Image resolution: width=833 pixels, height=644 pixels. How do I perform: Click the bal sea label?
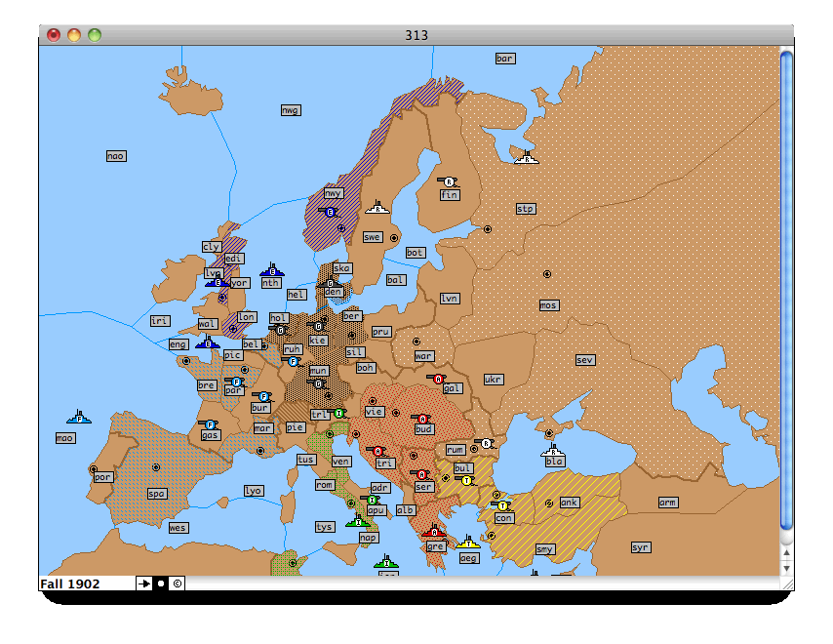pyautogui.click(x=395, y=279)
